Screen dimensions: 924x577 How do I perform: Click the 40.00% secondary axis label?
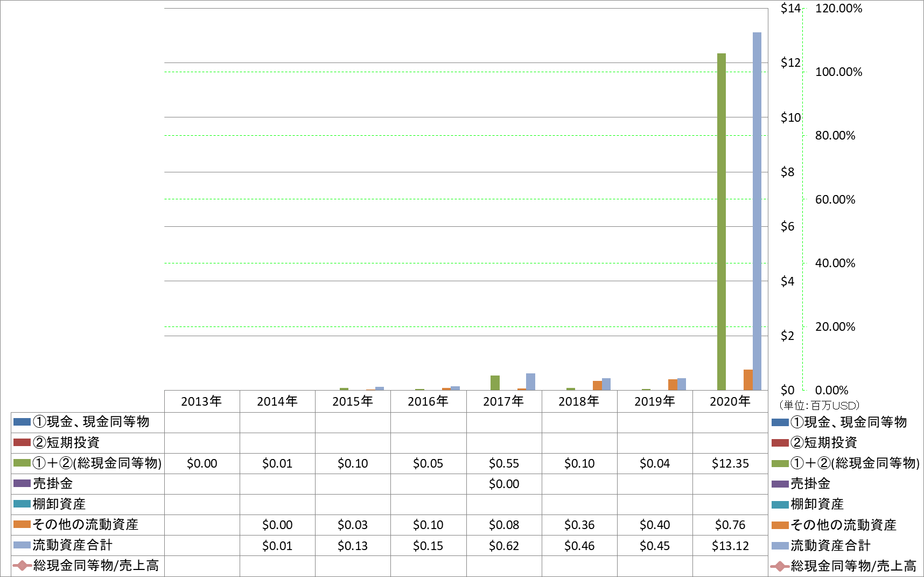click(x=835, y=263)
